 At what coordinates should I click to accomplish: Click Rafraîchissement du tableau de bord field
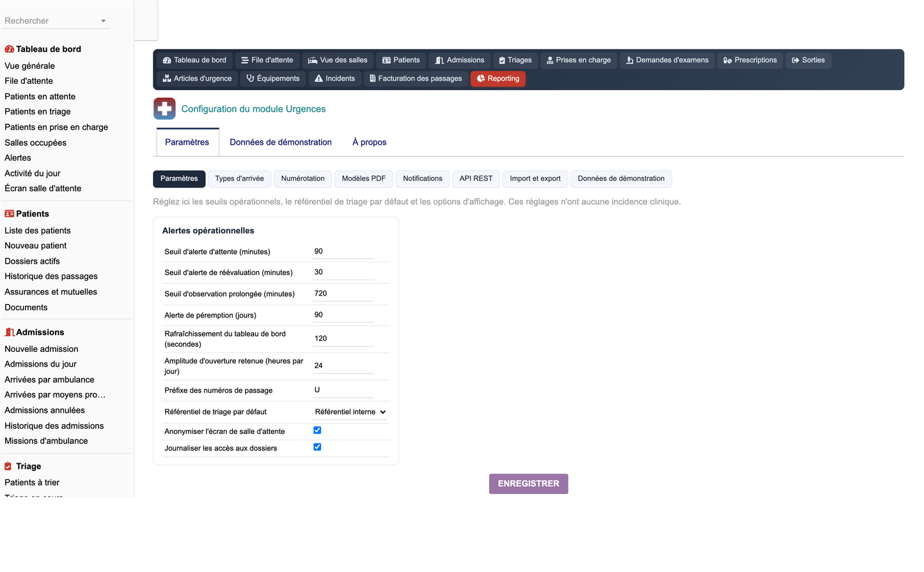pyautogui.click(x=343, y=338)
